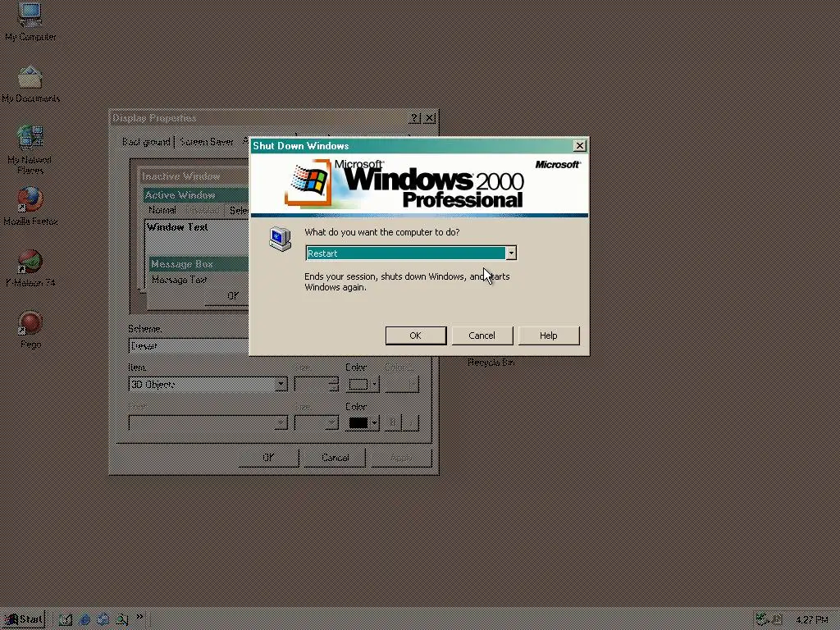Click Normal menu in the preview

[162, 210]
